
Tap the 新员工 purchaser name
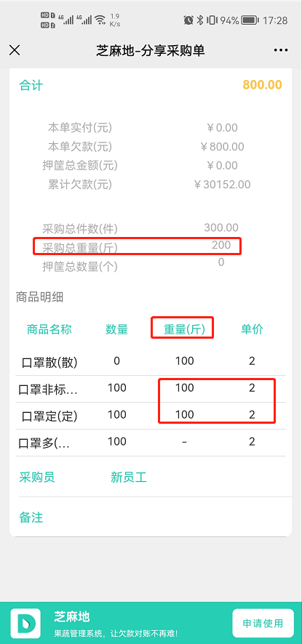tap(128, 478)
